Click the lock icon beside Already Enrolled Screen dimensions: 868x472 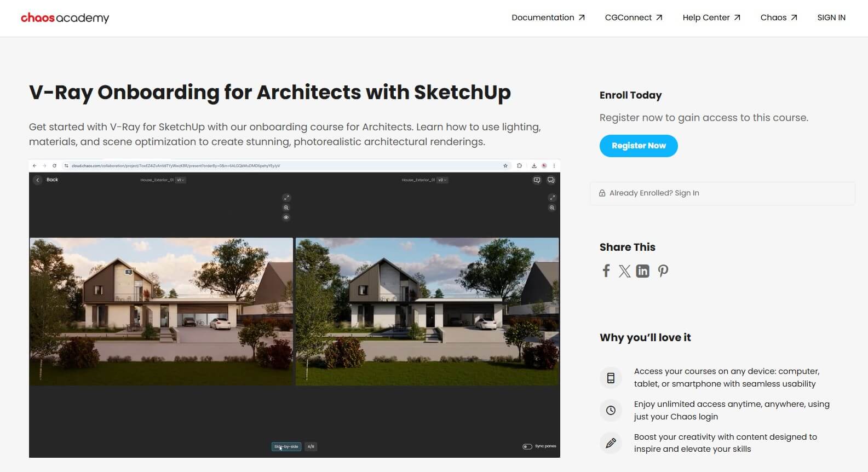[602, 193]
